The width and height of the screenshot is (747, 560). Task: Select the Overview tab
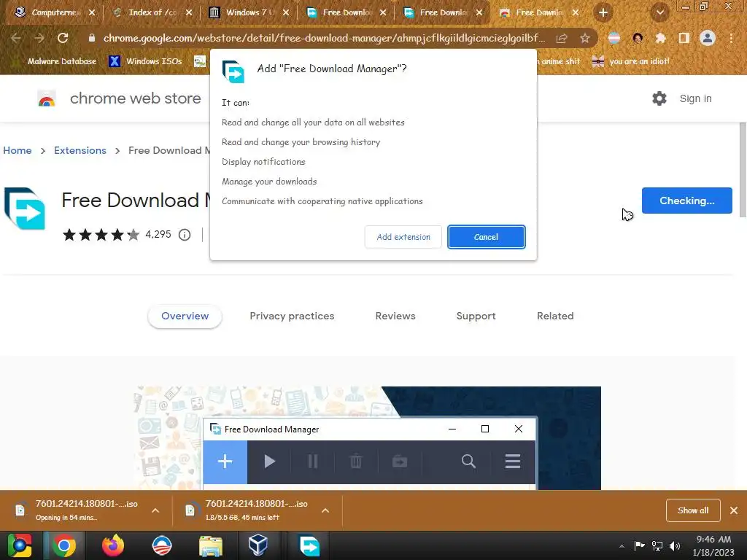(185, 316)
